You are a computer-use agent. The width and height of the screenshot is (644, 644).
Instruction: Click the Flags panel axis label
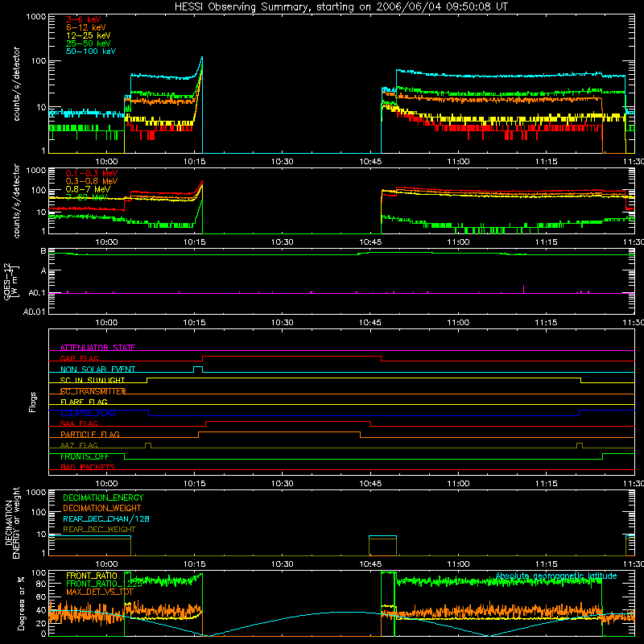tap(32, 402)
